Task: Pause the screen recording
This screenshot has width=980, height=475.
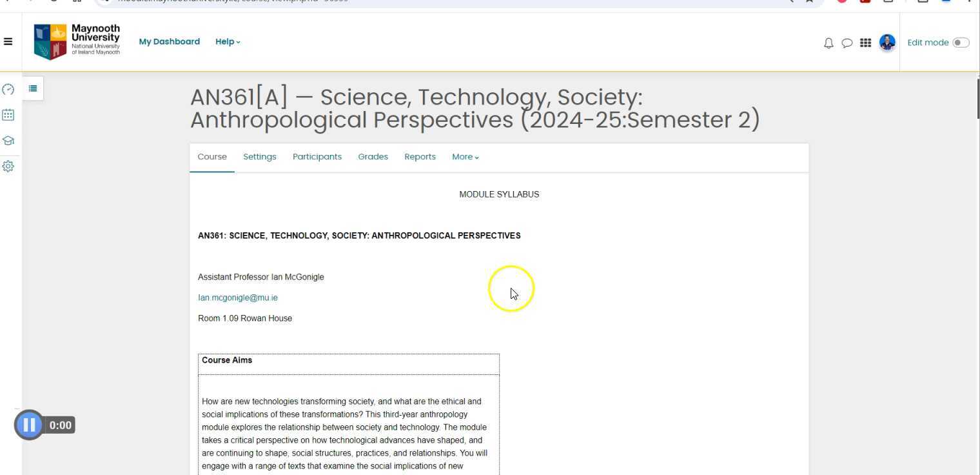Action: pyautogui.click(x=29, y=425)
